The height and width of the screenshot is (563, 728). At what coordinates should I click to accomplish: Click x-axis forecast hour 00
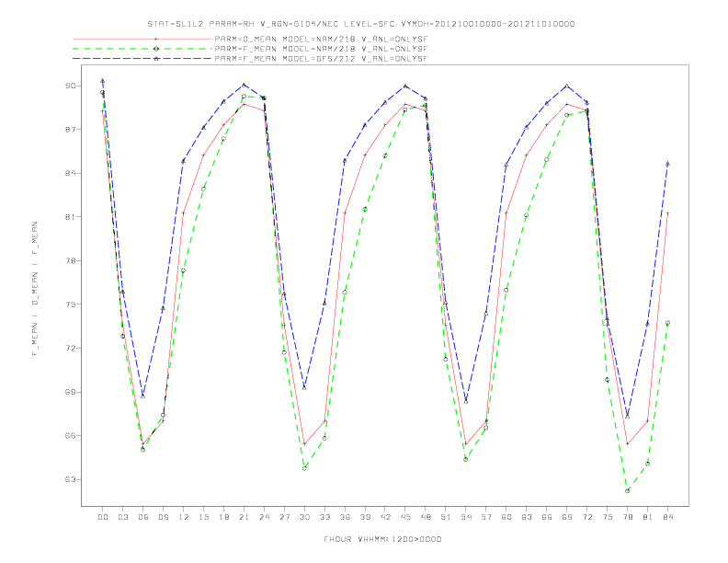[x=103, y=517]
